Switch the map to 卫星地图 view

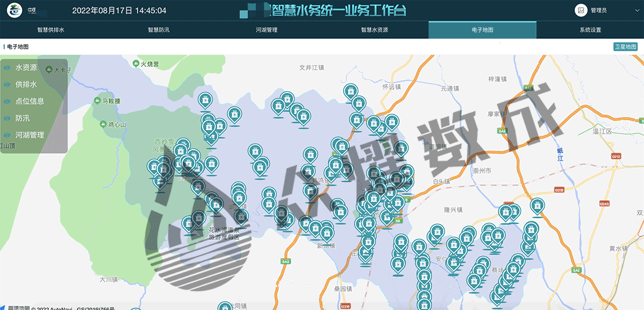tap(625, 47)
